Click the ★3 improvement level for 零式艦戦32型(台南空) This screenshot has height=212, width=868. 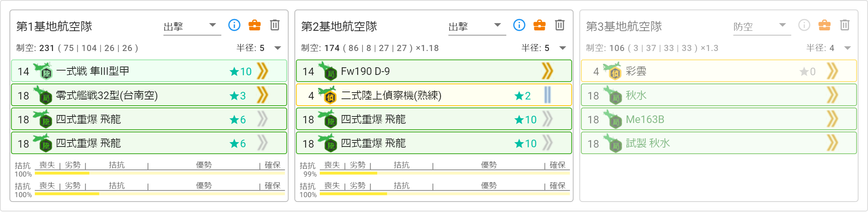coord(238,96)
